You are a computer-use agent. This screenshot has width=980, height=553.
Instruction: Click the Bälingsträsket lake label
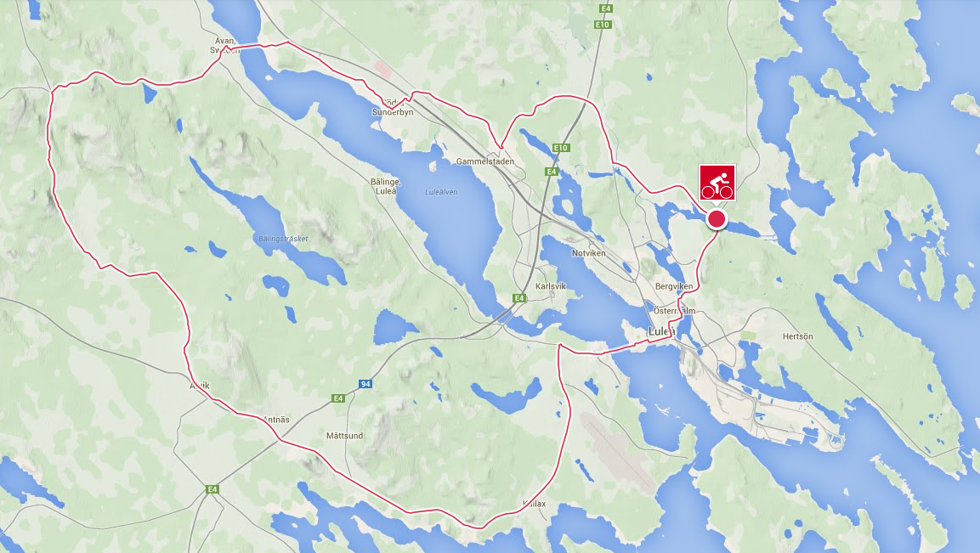[283, 239]
